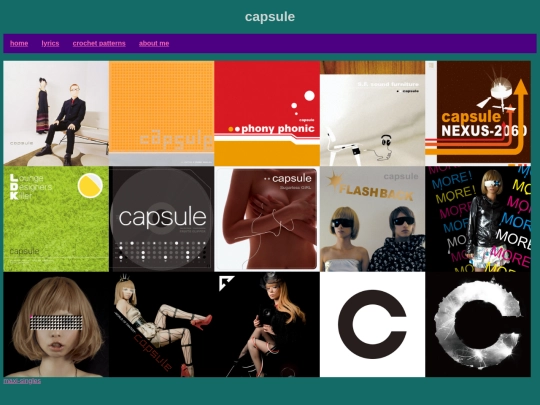Open cover with pixelated censor bar over eyes

tap(56, 324)
